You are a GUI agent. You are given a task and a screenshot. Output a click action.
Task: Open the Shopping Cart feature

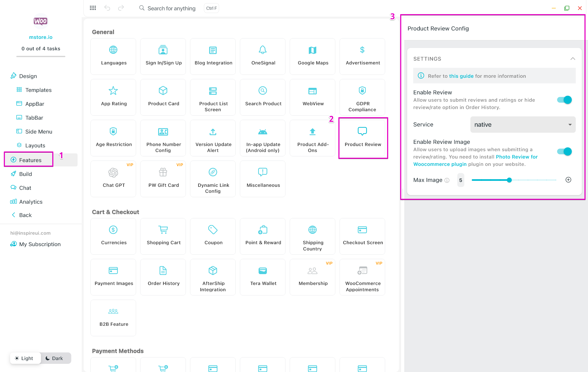(x=163, y=236)
